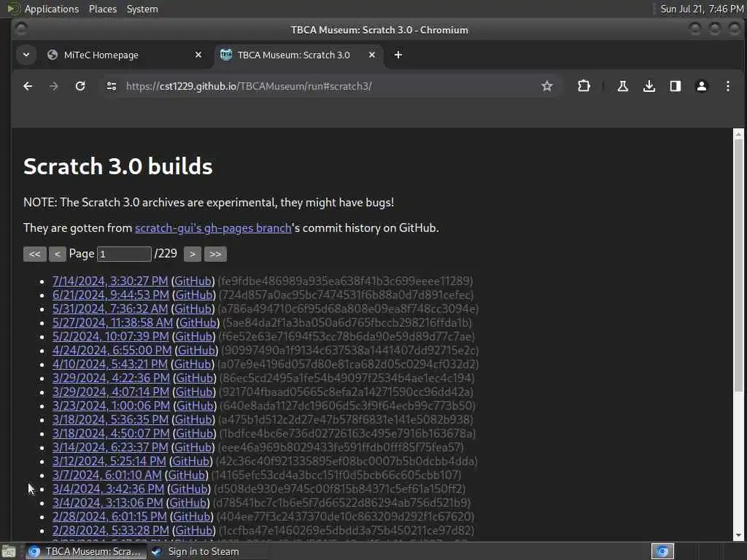Open the 5/27/2024, 11:38:58 AM build

(x=112, y=322)
